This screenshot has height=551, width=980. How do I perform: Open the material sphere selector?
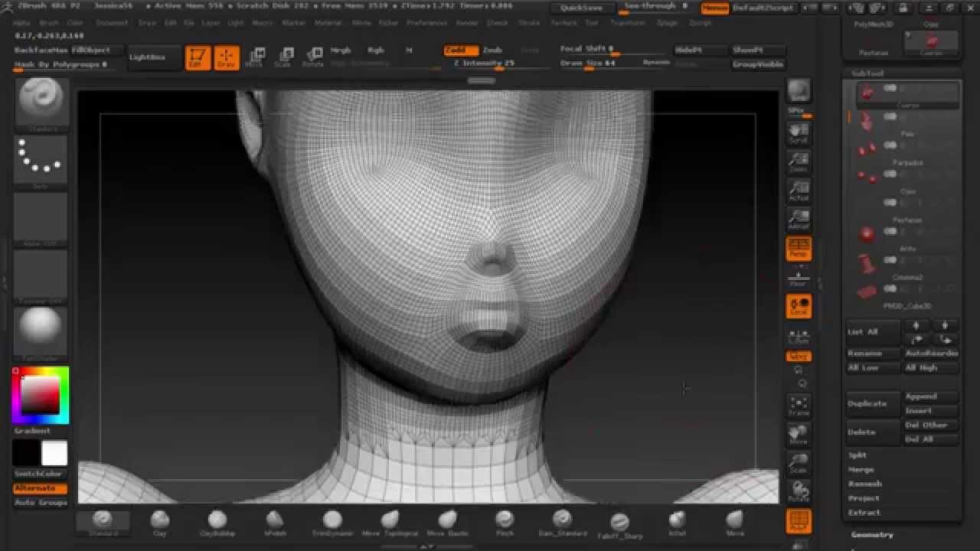(x=41, y=334)
